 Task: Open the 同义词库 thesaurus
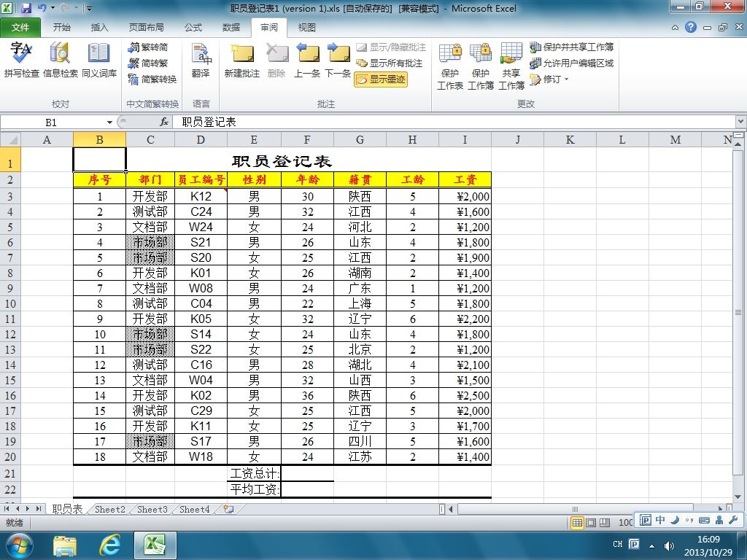pyautogui.click(x=99, y=60)
